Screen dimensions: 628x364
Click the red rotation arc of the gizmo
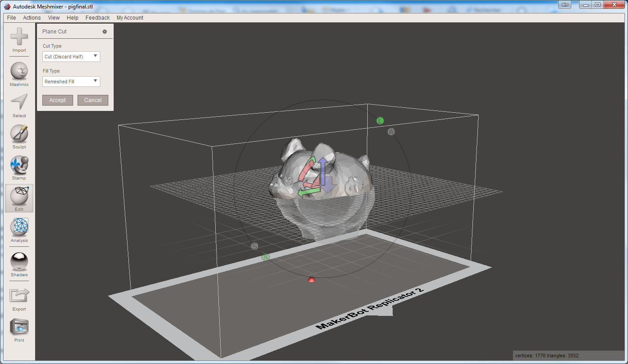306,171
